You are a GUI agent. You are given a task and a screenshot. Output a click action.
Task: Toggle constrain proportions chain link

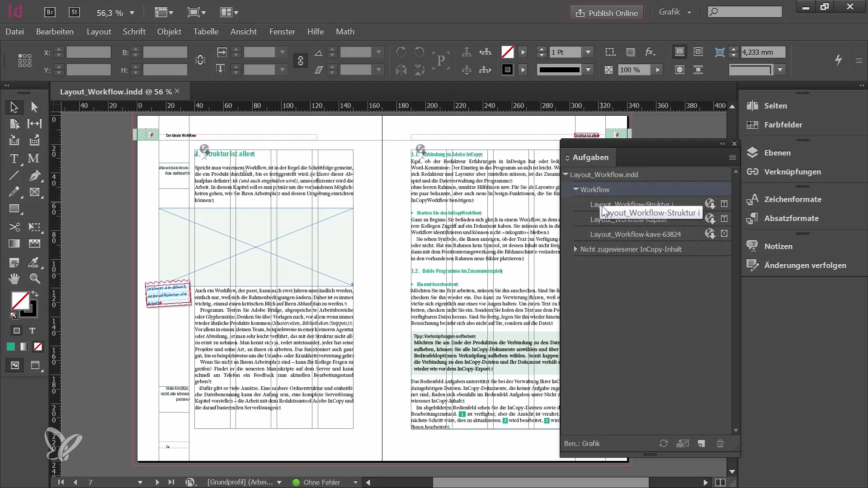point(300,61)
